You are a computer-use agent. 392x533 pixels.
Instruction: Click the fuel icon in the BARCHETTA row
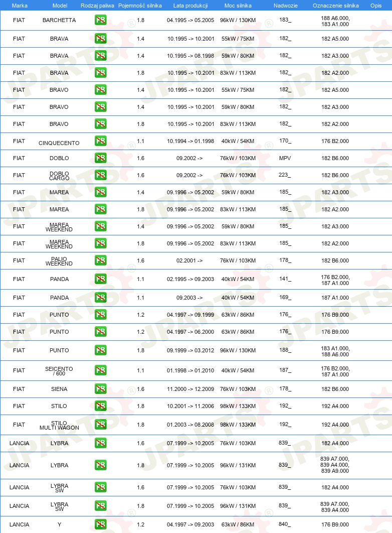click(100, 20)
